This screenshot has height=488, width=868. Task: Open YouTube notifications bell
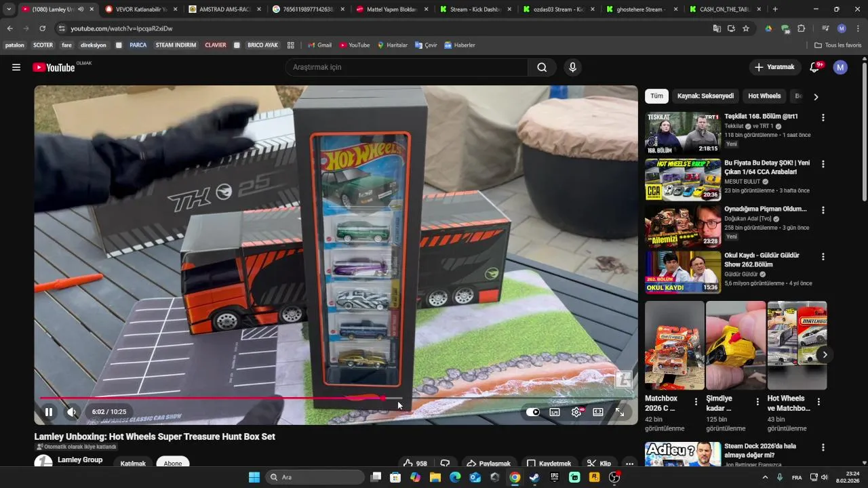tap(815, 67)
